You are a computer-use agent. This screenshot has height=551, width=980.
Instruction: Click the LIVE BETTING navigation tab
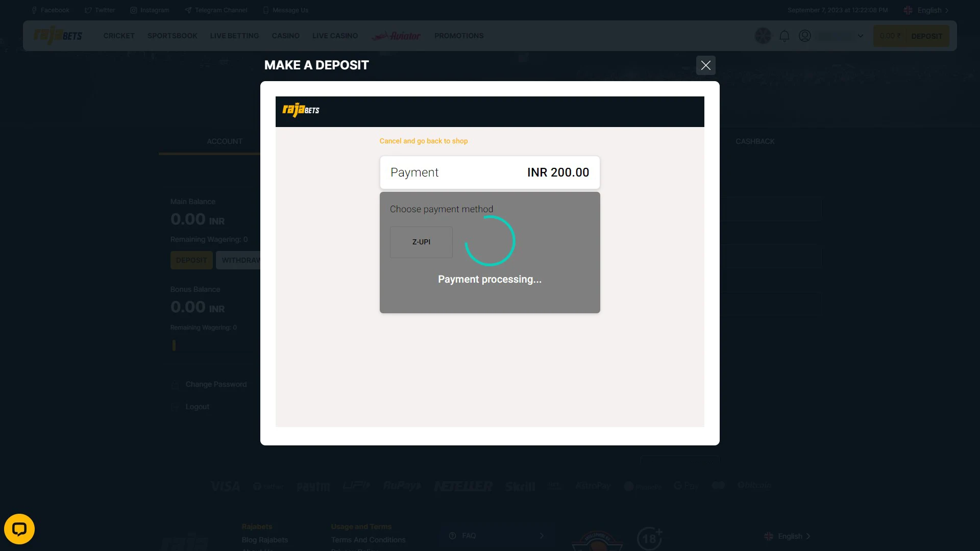(x=234, y=36)
